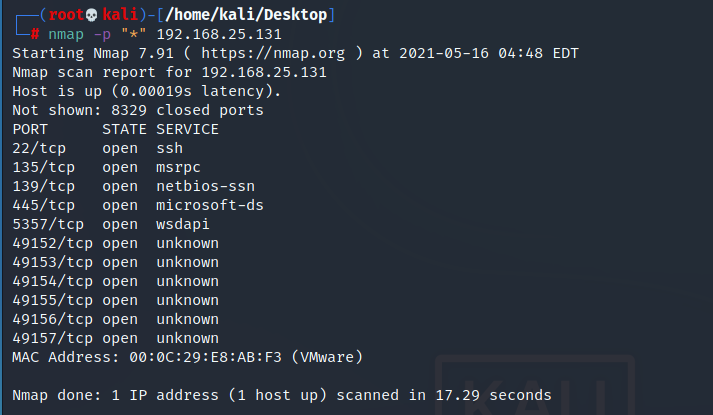Click the microsoft-ds service entry
713x415 pixels.
[210, 205]
